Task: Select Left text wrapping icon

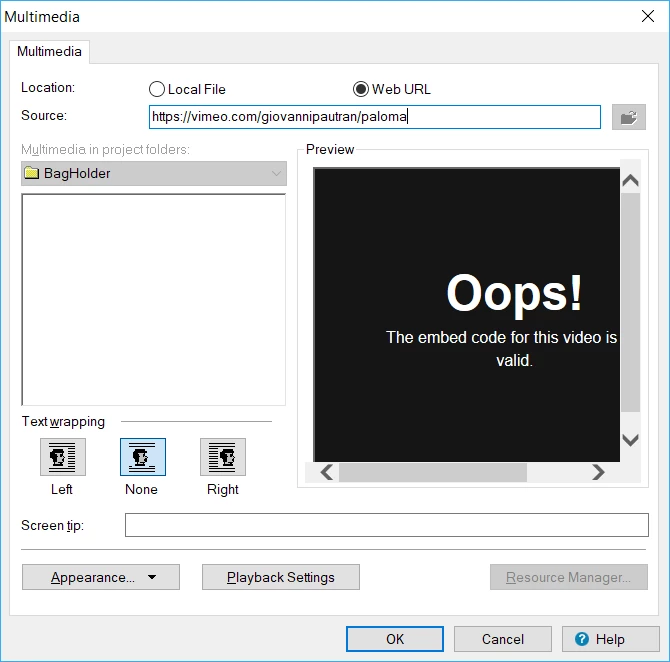Action: pos(63,457)
